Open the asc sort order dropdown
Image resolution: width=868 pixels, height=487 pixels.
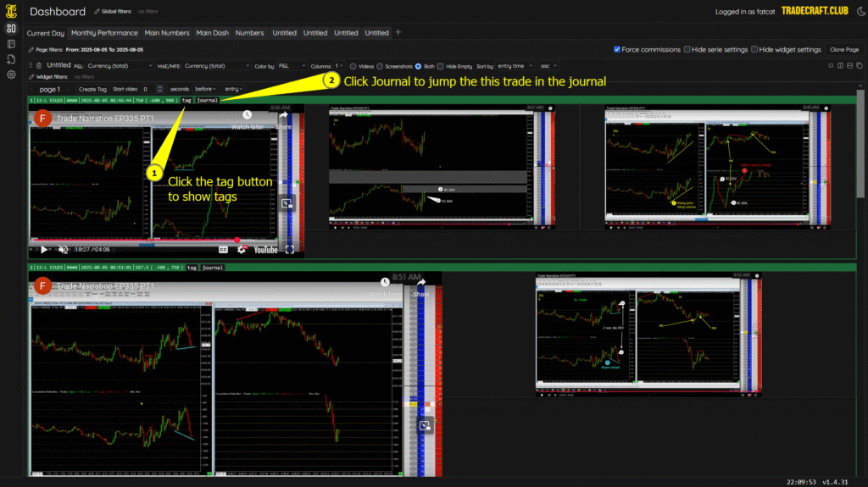tap(548, 66)
